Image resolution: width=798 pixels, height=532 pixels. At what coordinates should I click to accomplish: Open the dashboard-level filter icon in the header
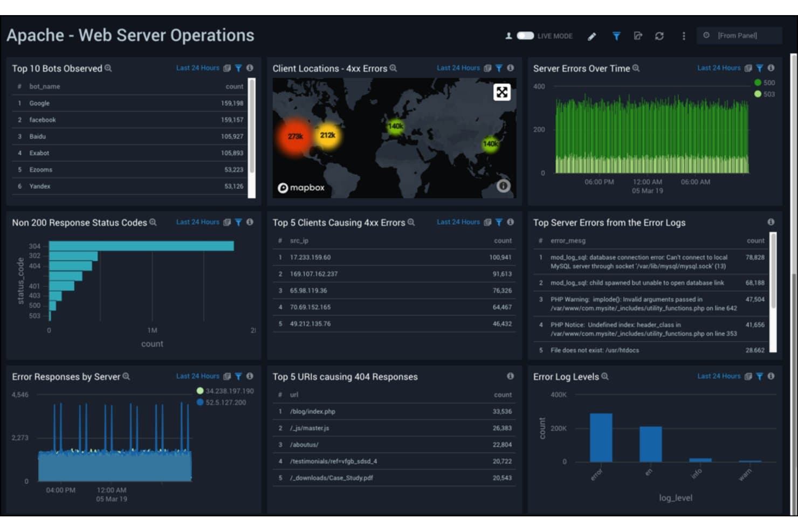[616, 36]
